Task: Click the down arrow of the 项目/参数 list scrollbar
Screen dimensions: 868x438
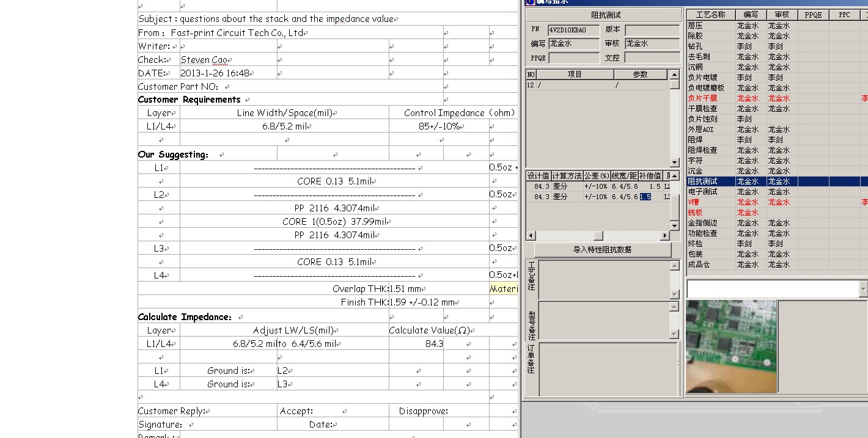Action: (x=675, y=162)
